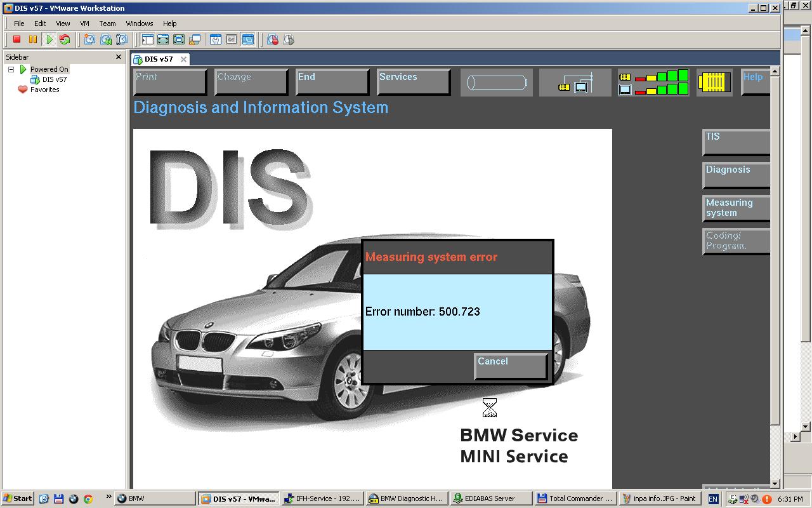Open the Measuring system button
The image size is (812, 508).
coord(737,209)
